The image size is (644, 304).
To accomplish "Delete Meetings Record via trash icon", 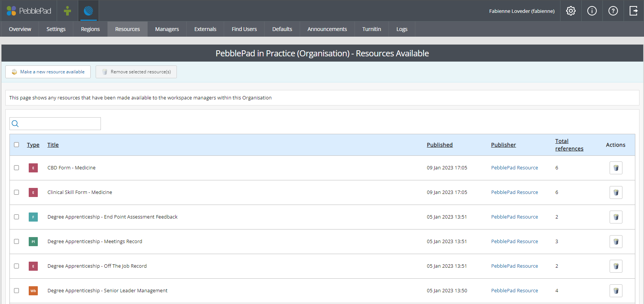I will [x=616, y=242].
